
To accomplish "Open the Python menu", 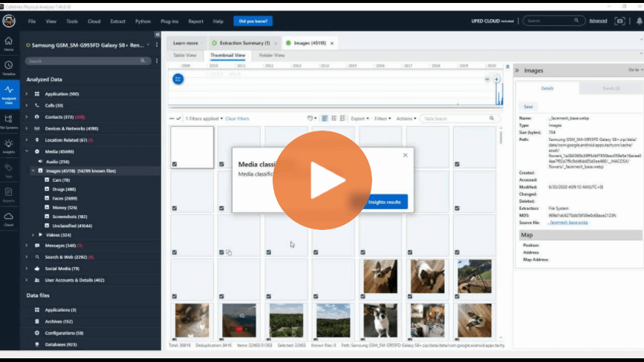I will pos(143,22).
